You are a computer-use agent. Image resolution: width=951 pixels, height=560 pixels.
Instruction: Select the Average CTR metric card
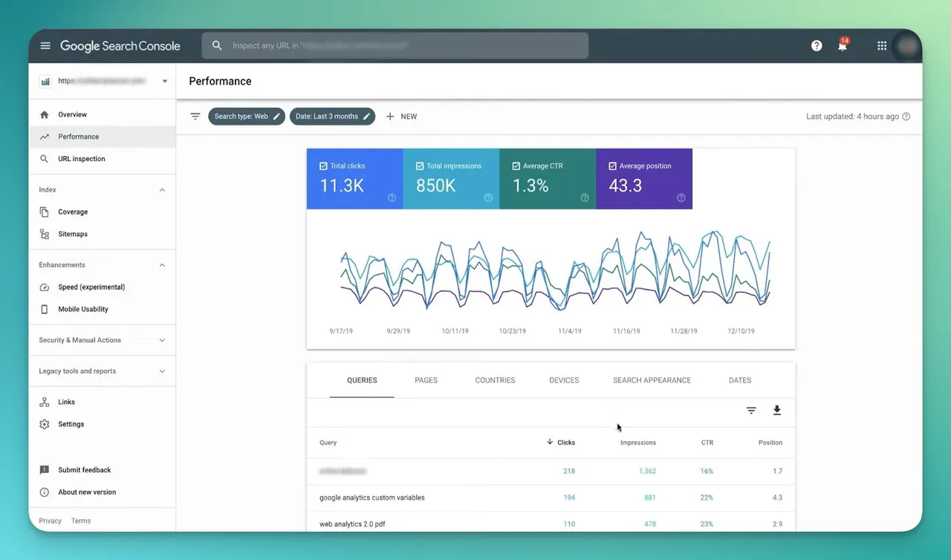(548, 179)
